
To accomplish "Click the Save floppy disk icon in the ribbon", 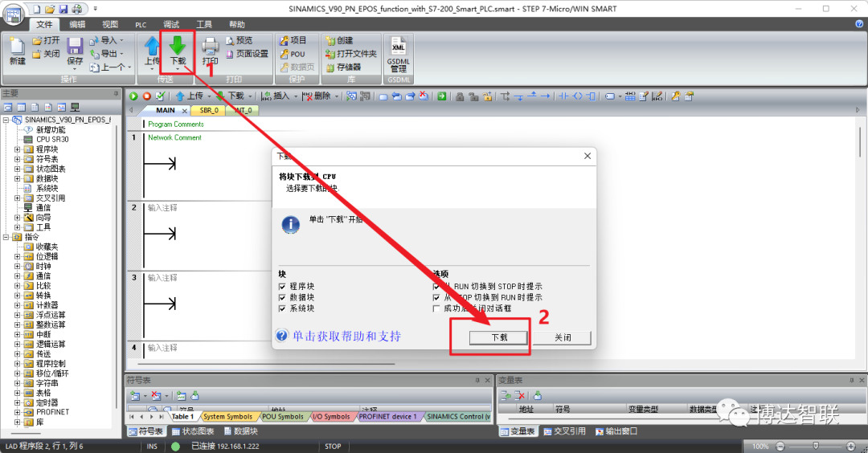I will point(75,46).
